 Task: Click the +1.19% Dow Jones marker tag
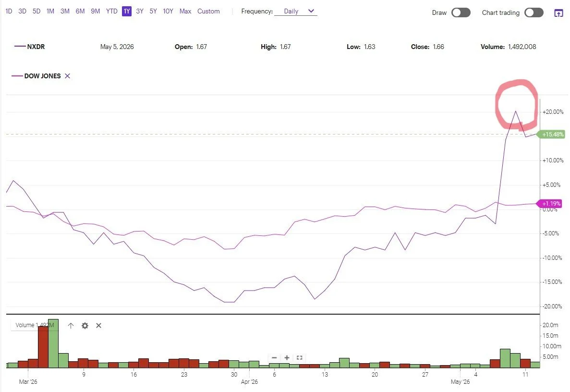pyautogui.click(x=550, y=203)
